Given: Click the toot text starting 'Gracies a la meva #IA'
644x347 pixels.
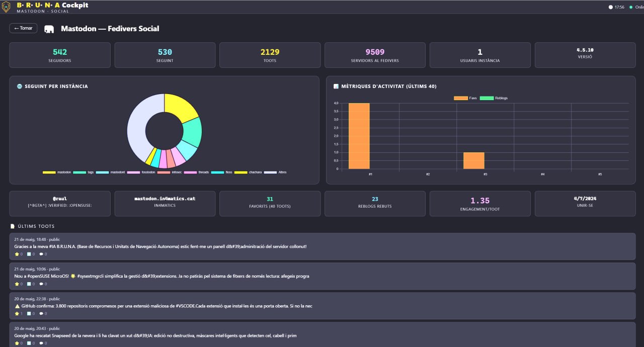Looking at the screenshot, I should [160, 246].
